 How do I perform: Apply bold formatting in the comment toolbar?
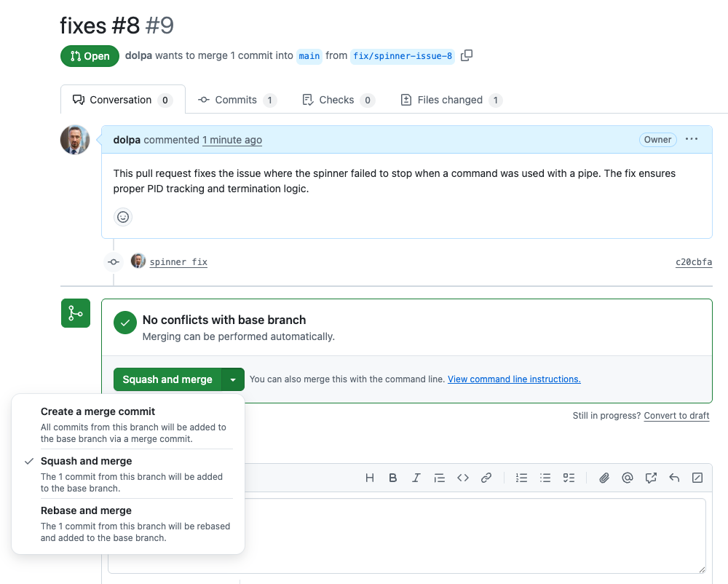click(x=393, y=478)
